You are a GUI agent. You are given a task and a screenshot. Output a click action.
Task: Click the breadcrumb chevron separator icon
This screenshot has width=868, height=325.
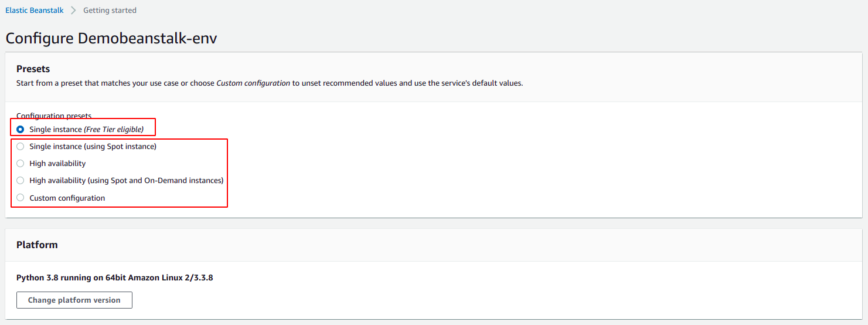point(73,10)
